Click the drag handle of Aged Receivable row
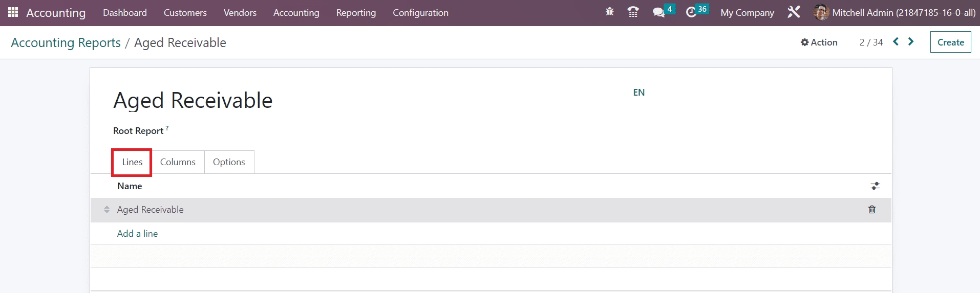This screenshot has width=980, height=293. coord(106,210)
